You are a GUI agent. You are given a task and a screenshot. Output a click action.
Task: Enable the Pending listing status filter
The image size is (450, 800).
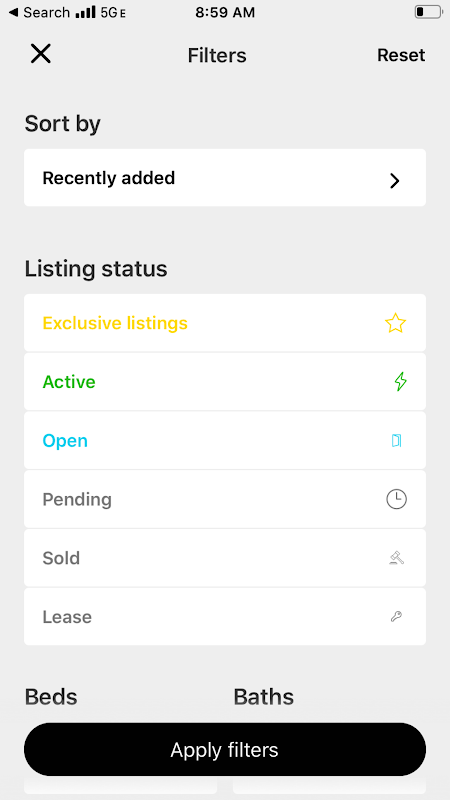[225, 499]
